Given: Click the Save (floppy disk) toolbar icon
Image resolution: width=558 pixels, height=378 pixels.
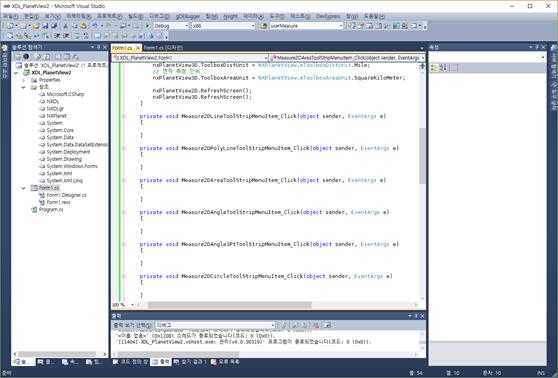Looking at the screenshot, I should tap(45, 26).
